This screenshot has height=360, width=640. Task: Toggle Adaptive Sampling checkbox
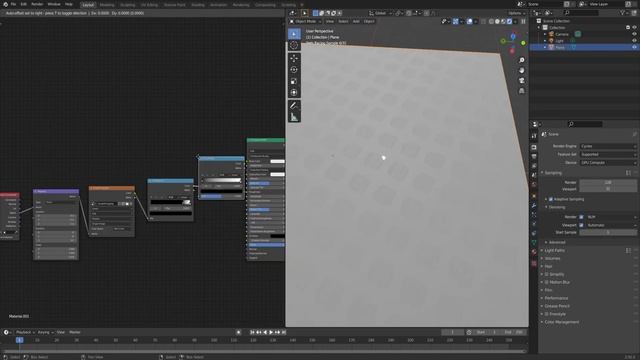(551, 199)
